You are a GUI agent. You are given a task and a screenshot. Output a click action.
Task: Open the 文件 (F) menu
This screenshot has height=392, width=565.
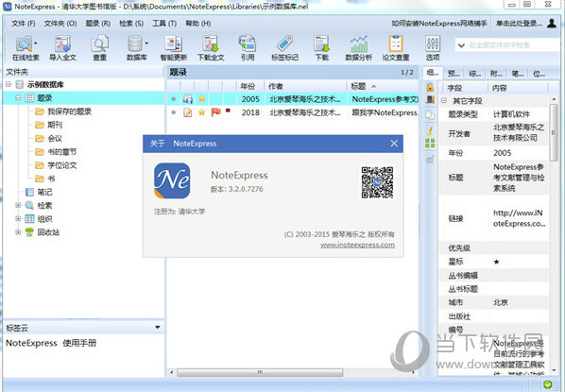coord(23,24)
